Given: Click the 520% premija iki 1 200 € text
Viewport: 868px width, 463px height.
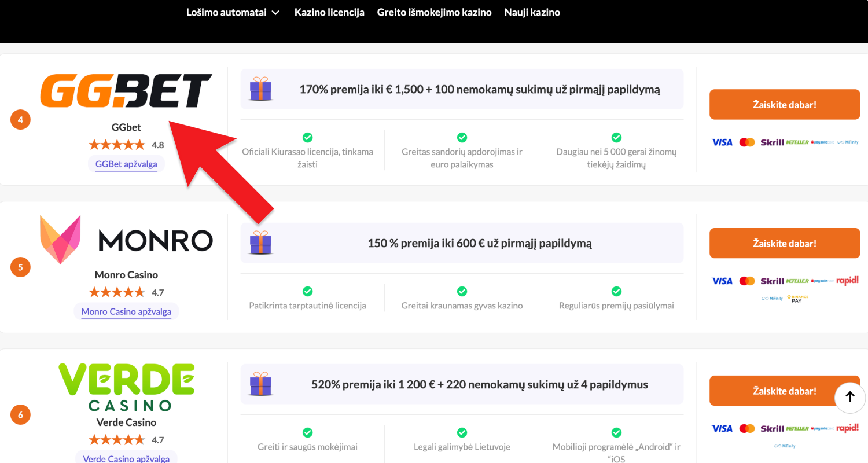Looking at the screenshot, I should coord(480,384).
